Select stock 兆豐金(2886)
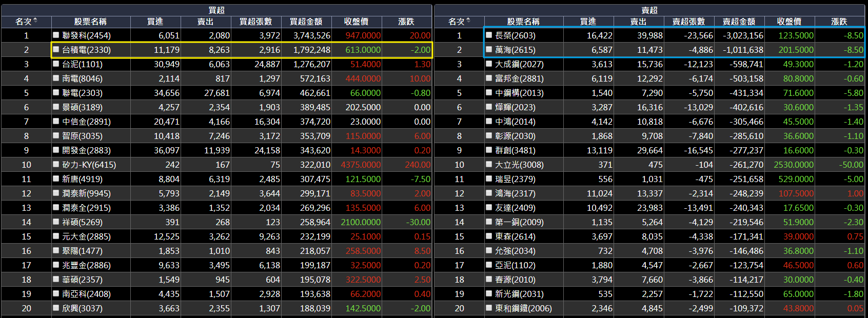This screenshot has width=868, height=318. (86, 265)
